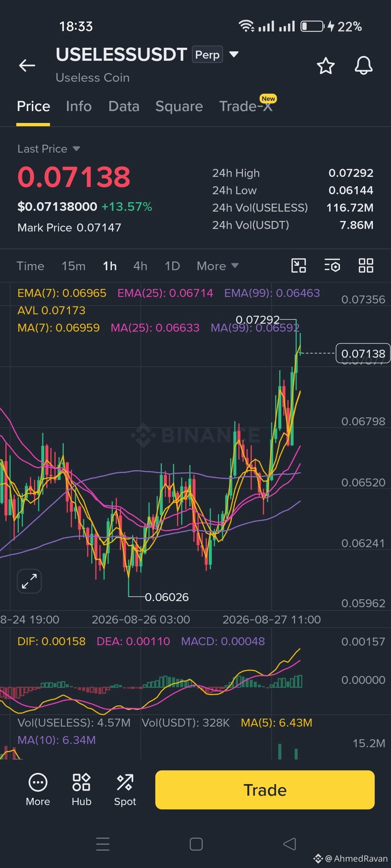Open multi-chart grid layout icon

[366, 265]
